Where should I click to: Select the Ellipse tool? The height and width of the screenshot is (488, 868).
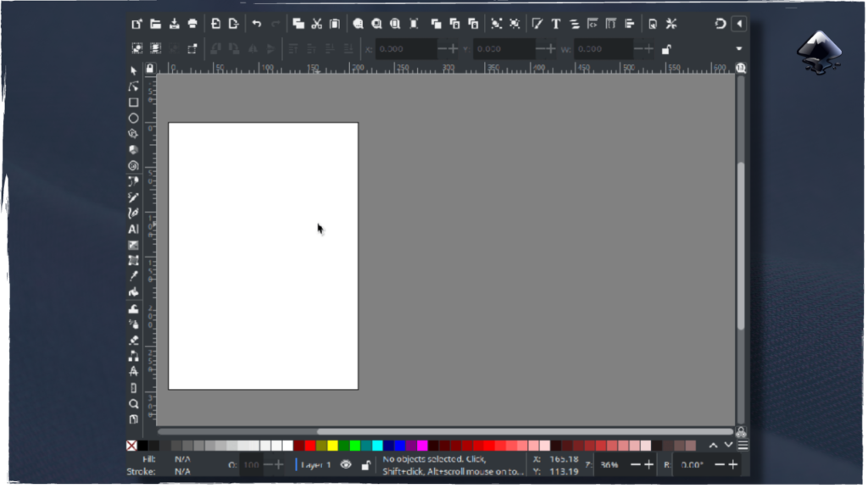coord(133,119)
